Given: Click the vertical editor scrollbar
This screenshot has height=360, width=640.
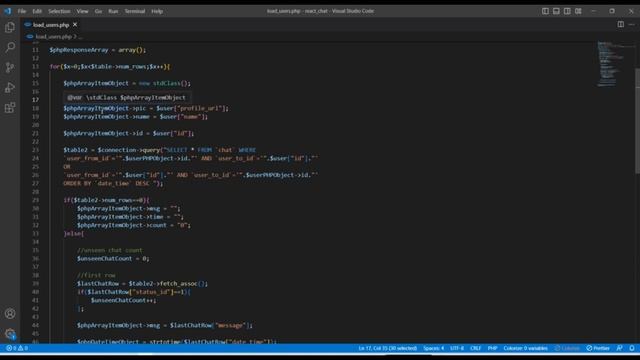Looking at the screenshot, I should [637, 120].
